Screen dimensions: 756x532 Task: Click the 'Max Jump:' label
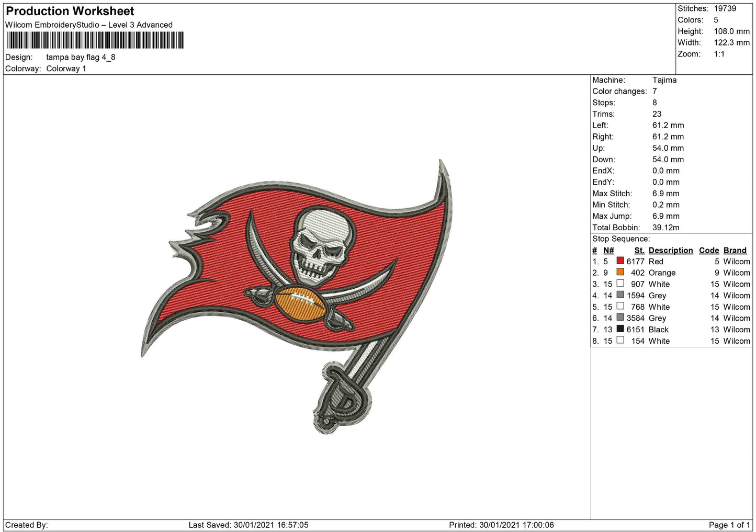(612, 216)
